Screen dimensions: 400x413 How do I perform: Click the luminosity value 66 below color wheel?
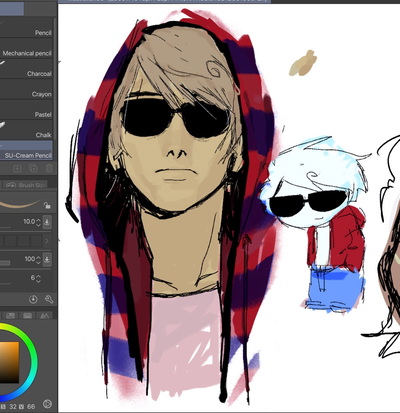tap(31, 406)
